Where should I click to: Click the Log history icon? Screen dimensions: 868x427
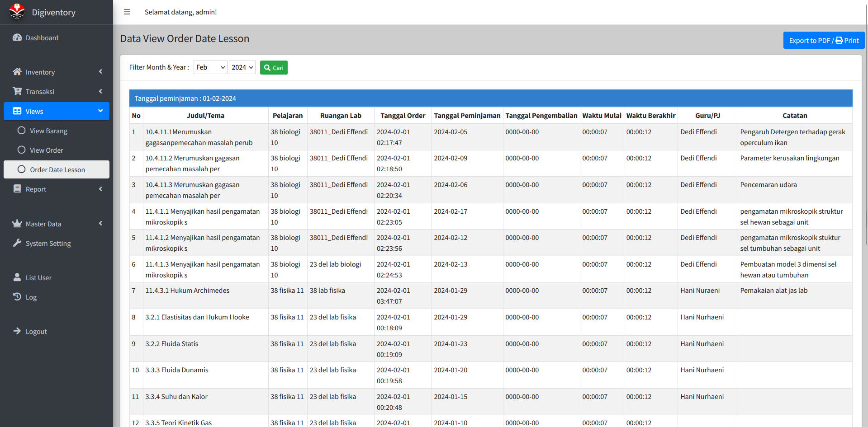point(17,297)
